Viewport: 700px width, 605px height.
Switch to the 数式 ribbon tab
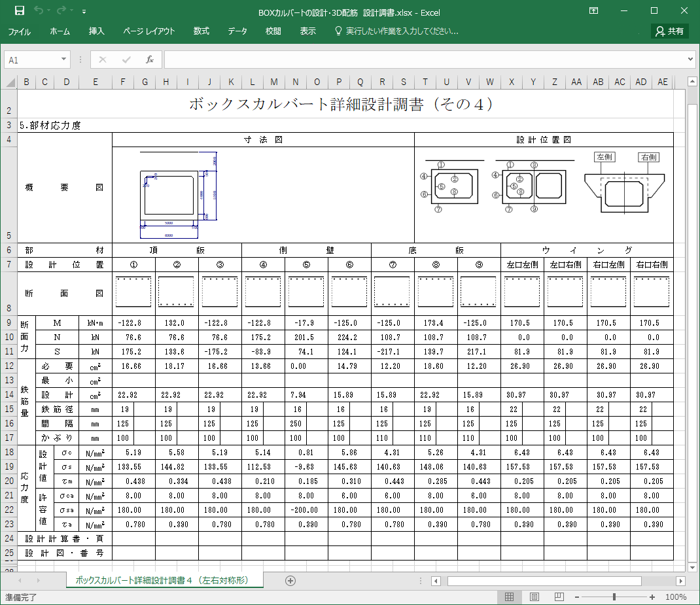click(x=201, y=31)
